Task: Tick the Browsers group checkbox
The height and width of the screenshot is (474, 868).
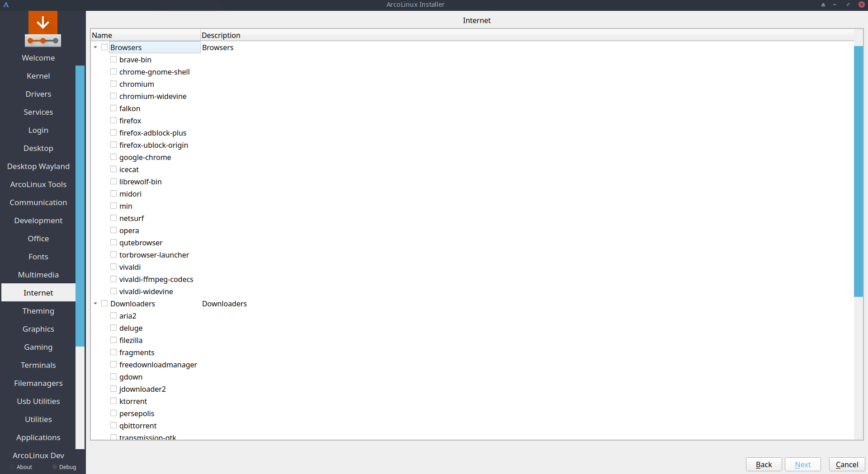Action: click(104, 47)
